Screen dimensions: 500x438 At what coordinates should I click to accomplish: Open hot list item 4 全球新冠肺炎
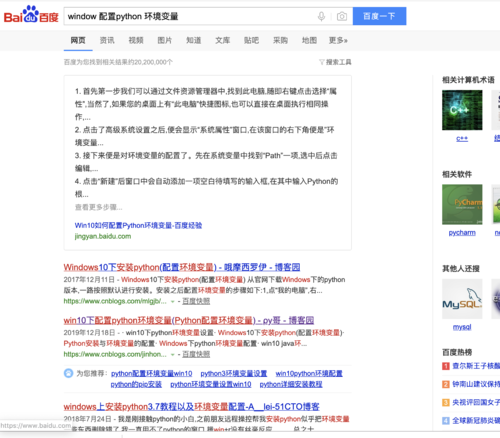click(x=476, y=421)
